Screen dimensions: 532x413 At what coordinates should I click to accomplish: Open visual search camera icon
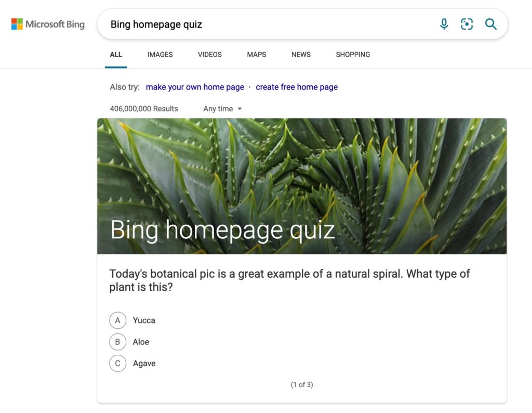coord(467,24)
